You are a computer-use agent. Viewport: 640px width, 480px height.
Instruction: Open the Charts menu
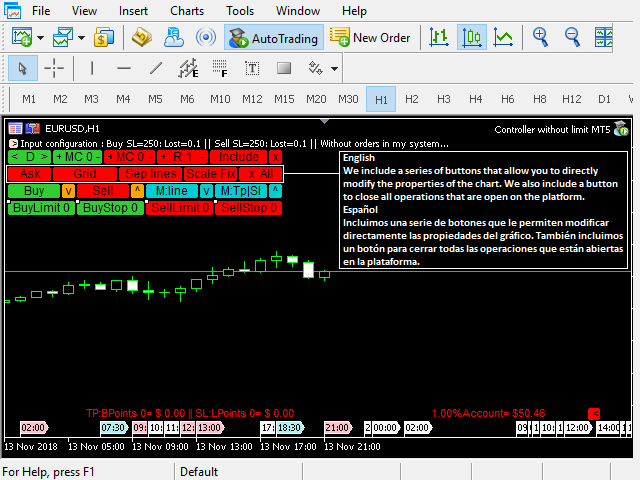coord(187,11)
